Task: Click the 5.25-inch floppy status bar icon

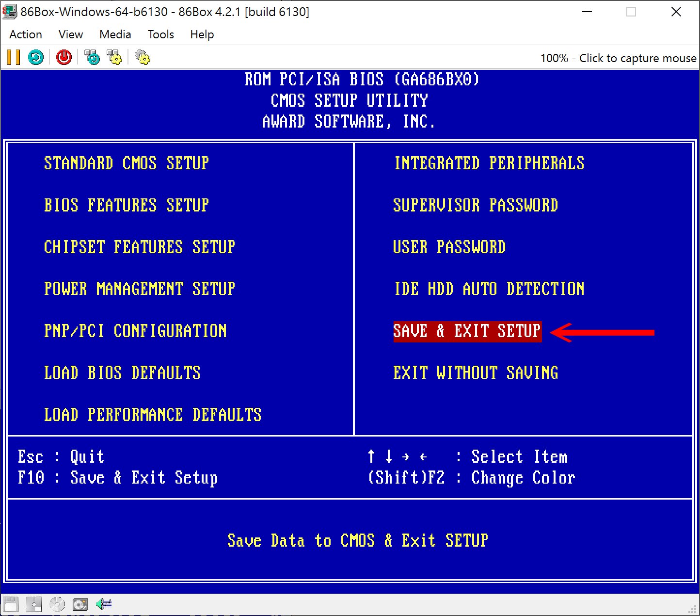Action: pyautogui.click(x=34, y=604)
